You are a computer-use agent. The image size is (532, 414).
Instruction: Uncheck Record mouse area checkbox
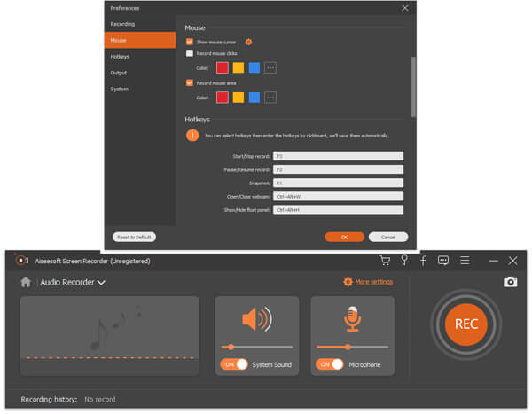[x=190, y=82]
